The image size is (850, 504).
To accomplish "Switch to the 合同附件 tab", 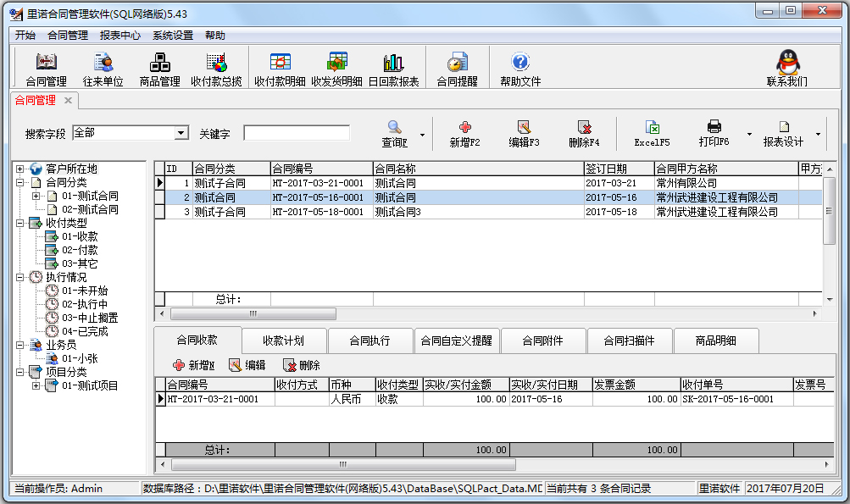I will tap(542, 341).
